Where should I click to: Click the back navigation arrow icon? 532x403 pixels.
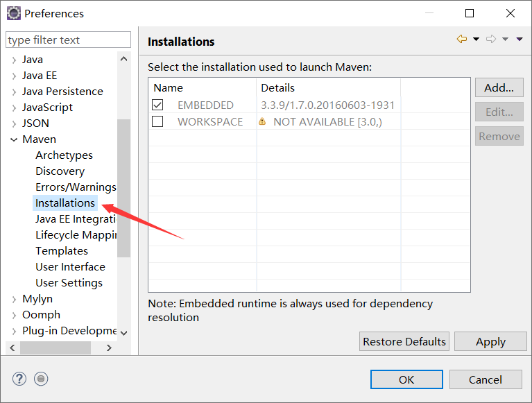coord(462,39)
